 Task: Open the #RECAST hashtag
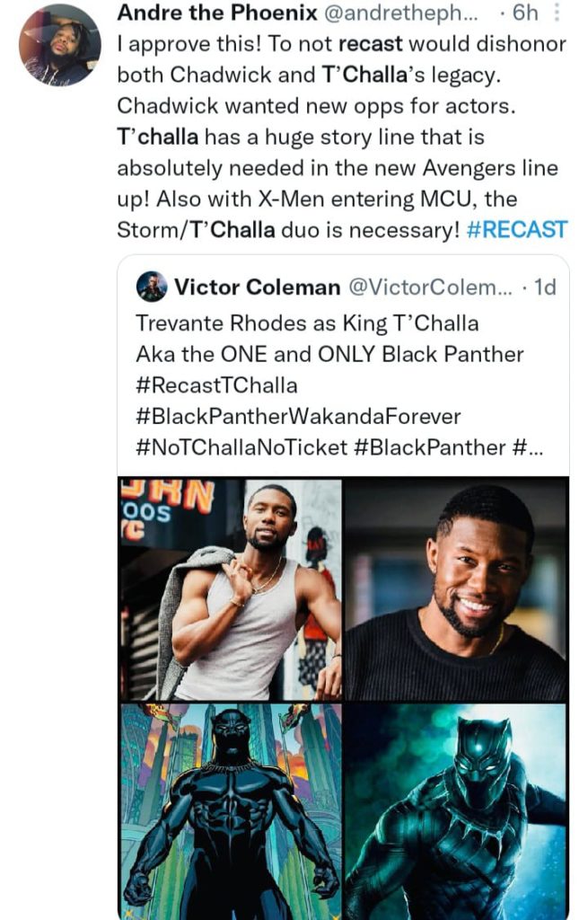517,229
